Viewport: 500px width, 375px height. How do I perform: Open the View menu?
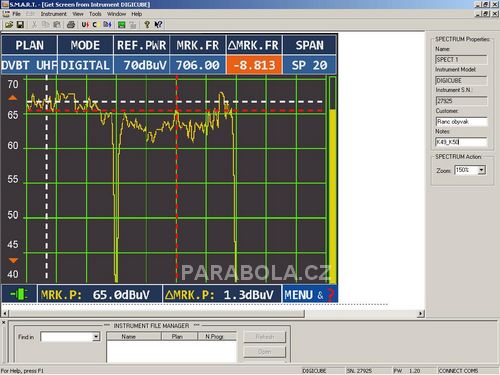(x=78, y=14)
